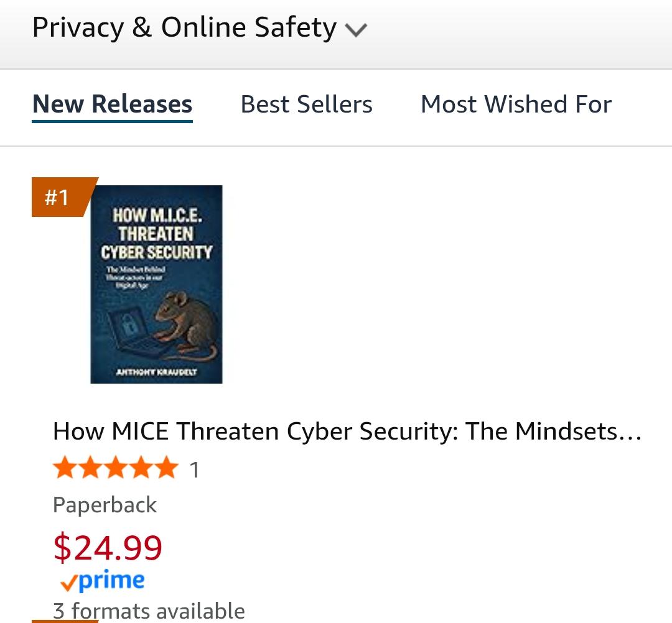Viewport: 672px width, 623px height.
Task: Click the author name Anthony Kraudelt on cover
Action: (156, 372)
